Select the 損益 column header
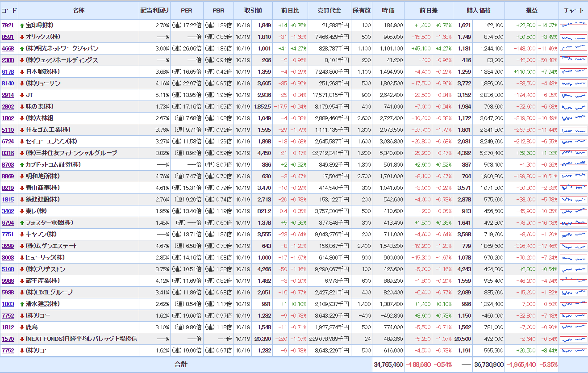This screenshot has height=373, width=588. (x=532, y=10)
